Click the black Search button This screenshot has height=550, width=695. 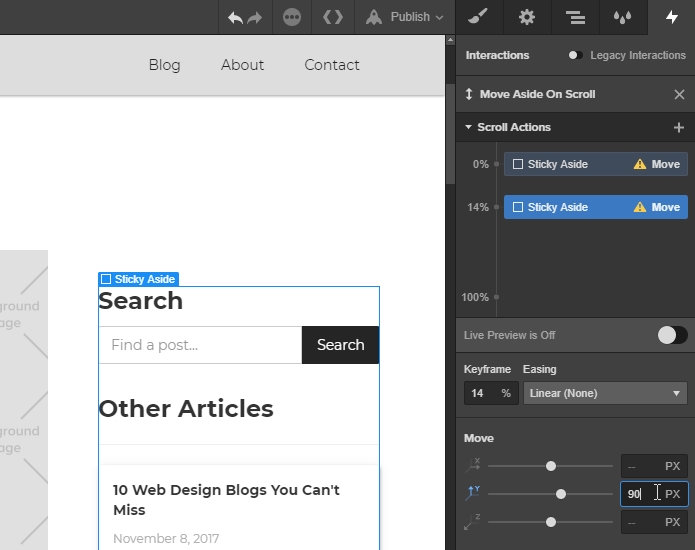340,345
